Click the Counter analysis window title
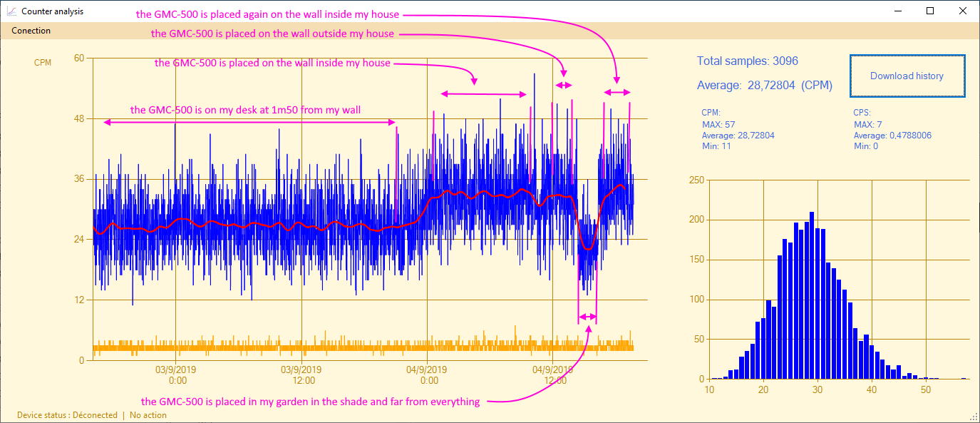 (x=53, y=11)
